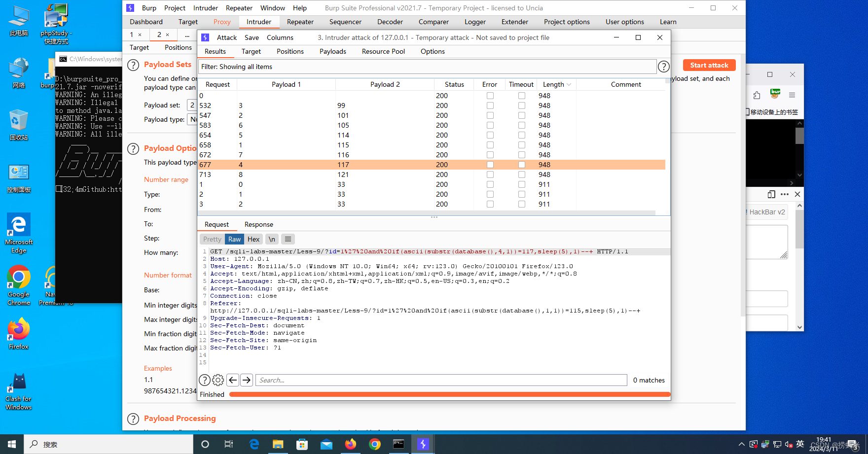Click the Windows Start button

pyautogui.click(x=12, y=444)
